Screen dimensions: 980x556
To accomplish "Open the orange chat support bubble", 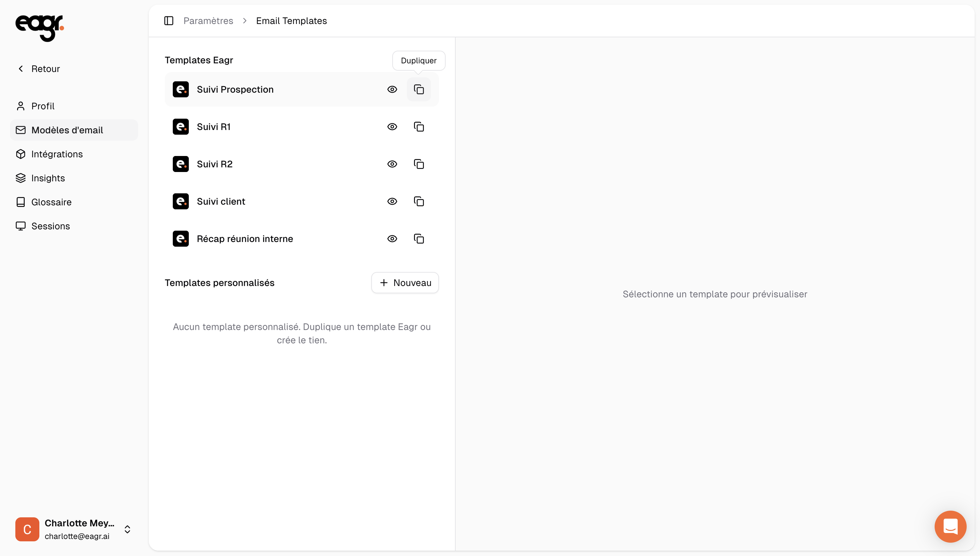I will [x=950, y=527].
